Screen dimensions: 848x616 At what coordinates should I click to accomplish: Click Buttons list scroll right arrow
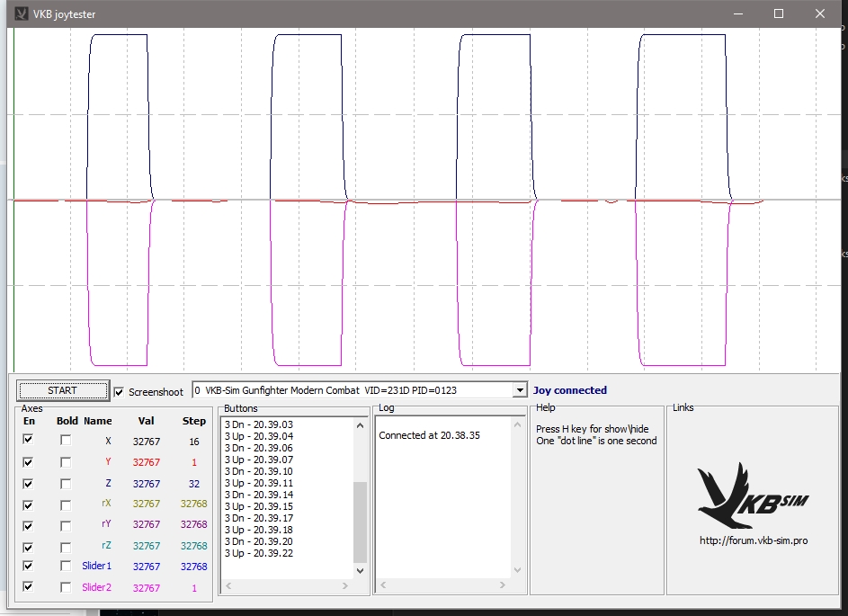point(345,585)
